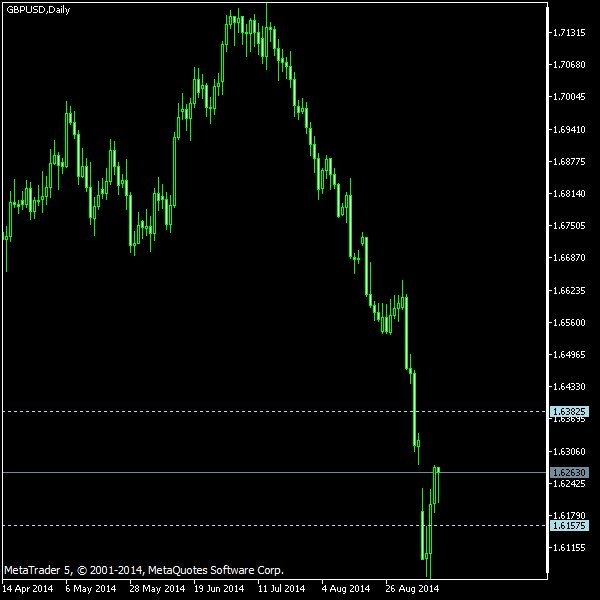600x600 pixels.
Task: Click the 1.68140 price axis value
Action: [x=569, y=194]
